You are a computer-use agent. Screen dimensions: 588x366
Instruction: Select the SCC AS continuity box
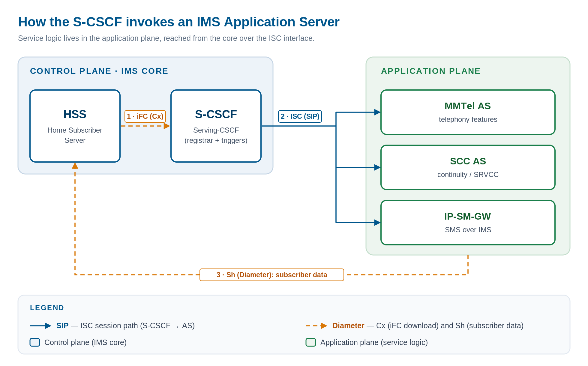point(468,167)
